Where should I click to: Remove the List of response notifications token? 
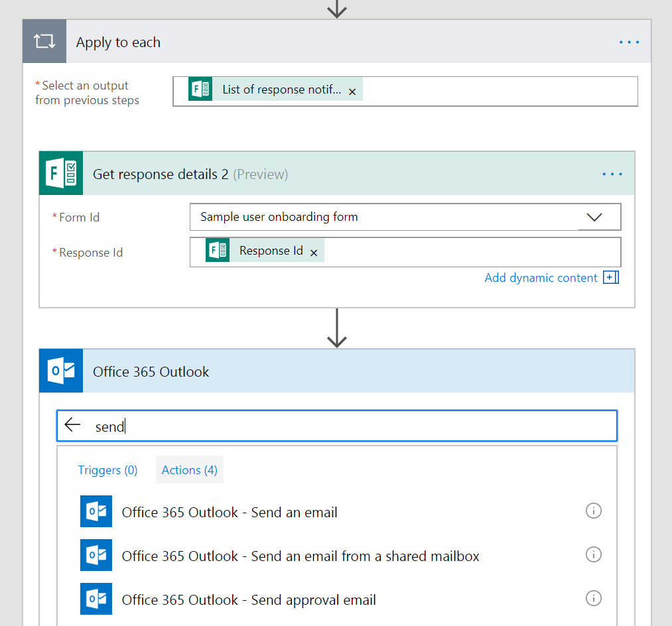click(352, 92)
